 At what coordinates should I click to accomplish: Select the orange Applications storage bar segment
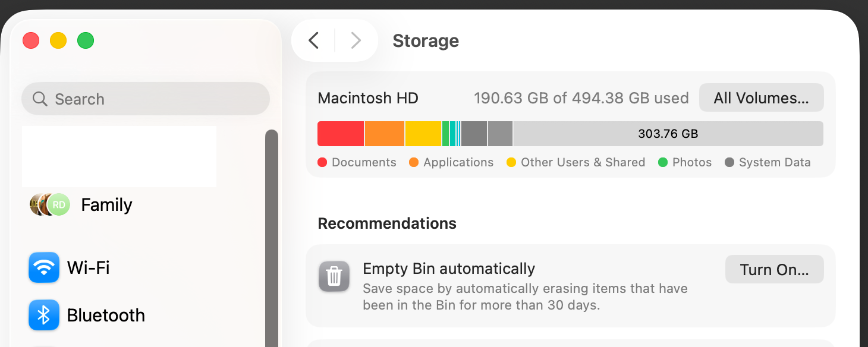click(384, 134)
